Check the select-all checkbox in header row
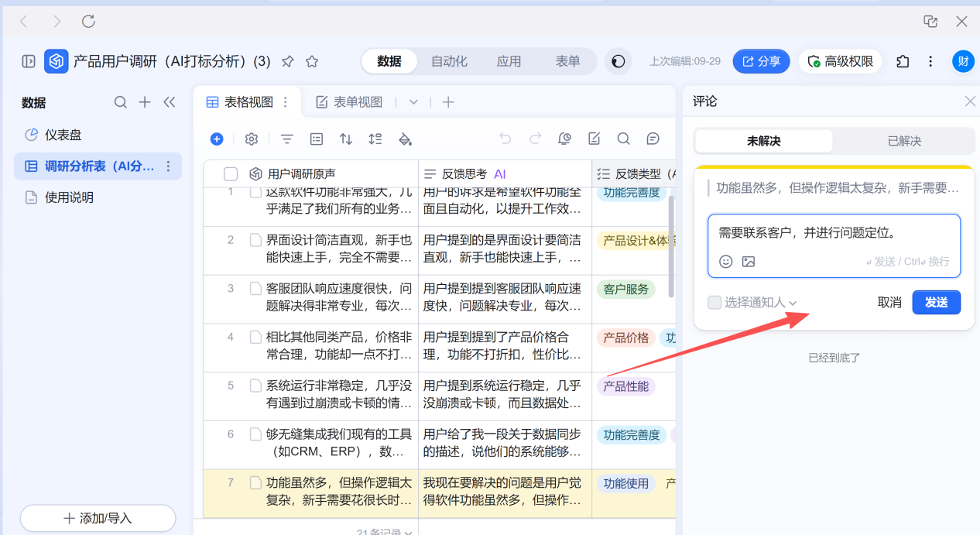The height and width of the screenshot is (535, 980). click(x=231, y=174)
